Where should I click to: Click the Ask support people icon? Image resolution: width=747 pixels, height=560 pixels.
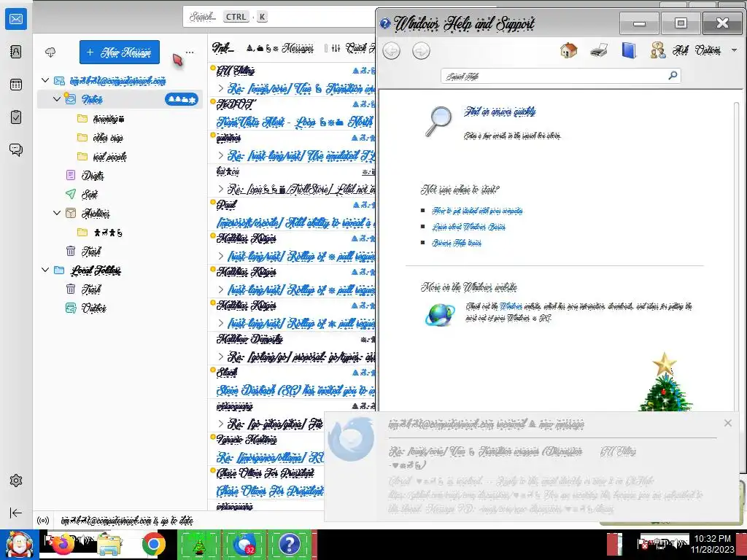coord(658,50)
